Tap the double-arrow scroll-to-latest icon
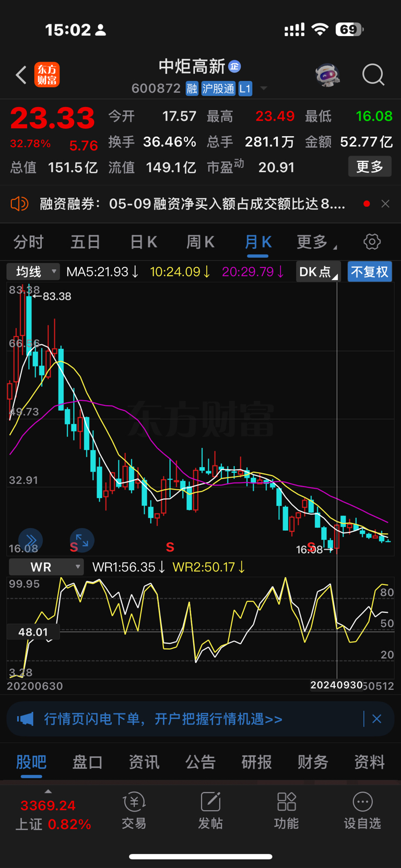This screenshot has width=401, height=868. coord(30,540)
